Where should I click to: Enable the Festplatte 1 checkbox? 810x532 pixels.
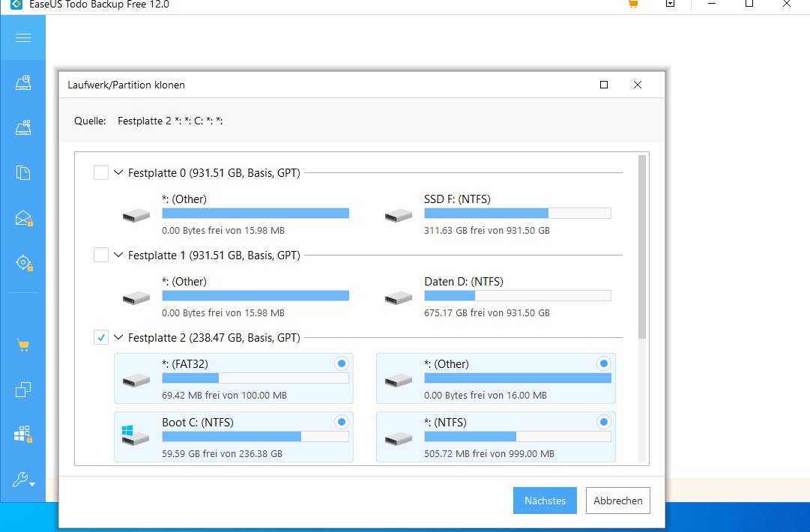point(100,256)
